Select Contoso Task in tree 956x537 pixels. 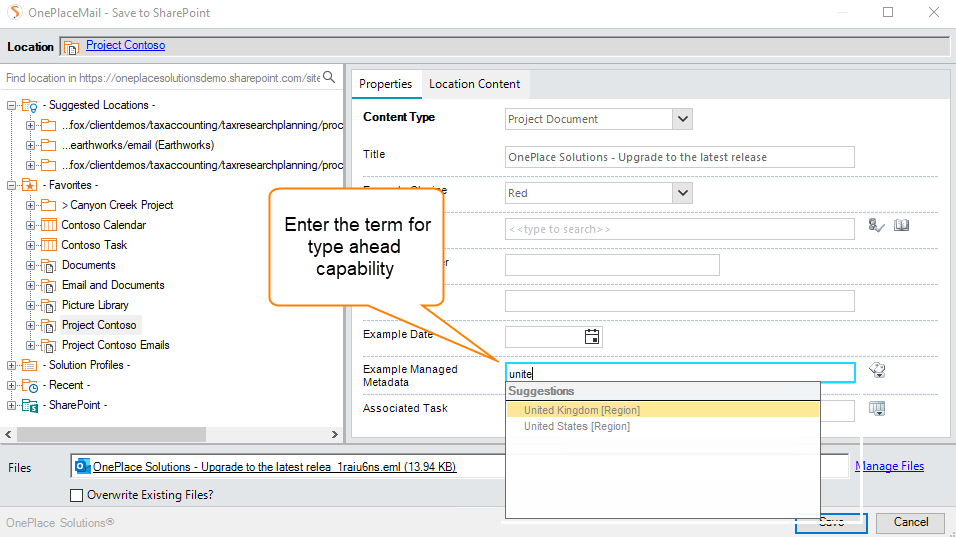[x=95, y=245]
